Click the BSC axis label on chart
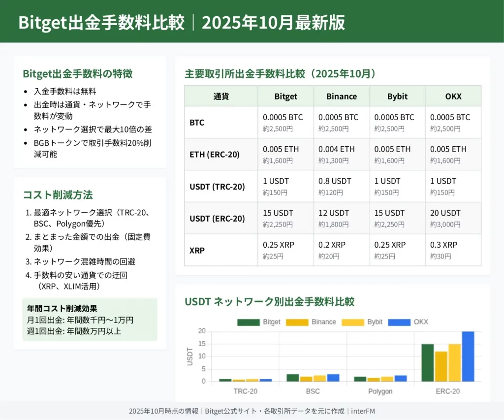 (x=312, y=391)
